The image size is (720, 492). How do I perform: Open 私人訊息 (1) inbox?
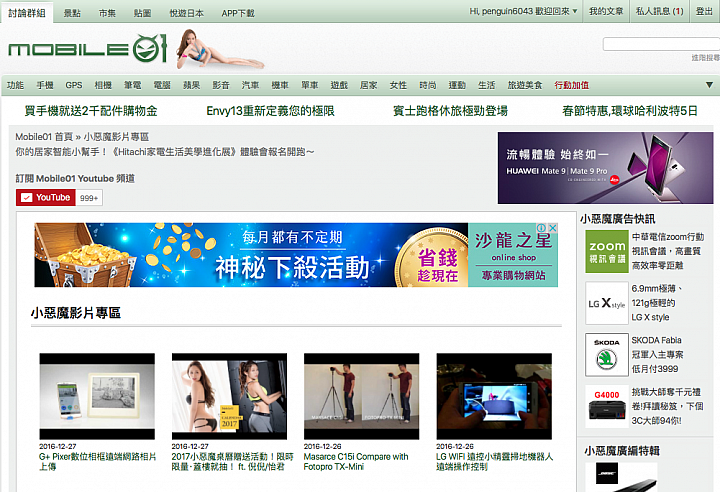click(x=659, y=11)
